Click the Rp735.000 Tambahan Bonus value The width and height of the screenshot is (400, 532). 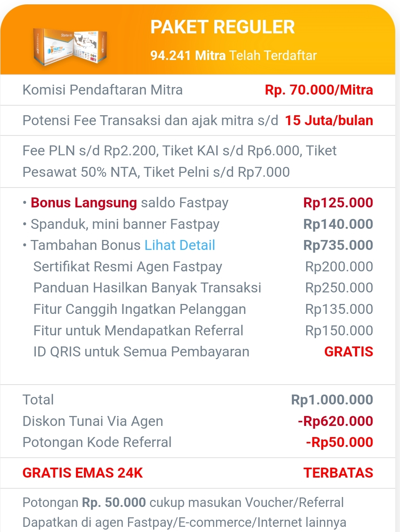(x=338, y=245)
